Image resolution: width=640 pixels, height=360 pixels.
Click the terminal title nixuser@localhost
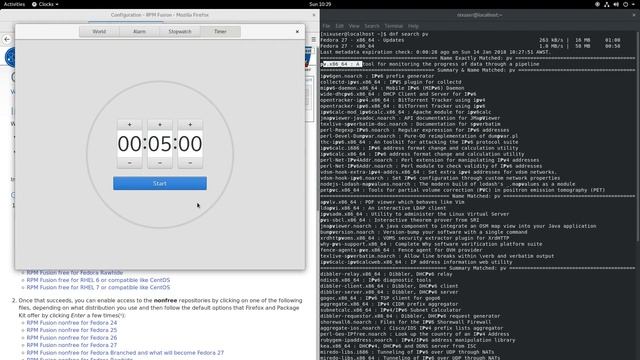[479, 15]
